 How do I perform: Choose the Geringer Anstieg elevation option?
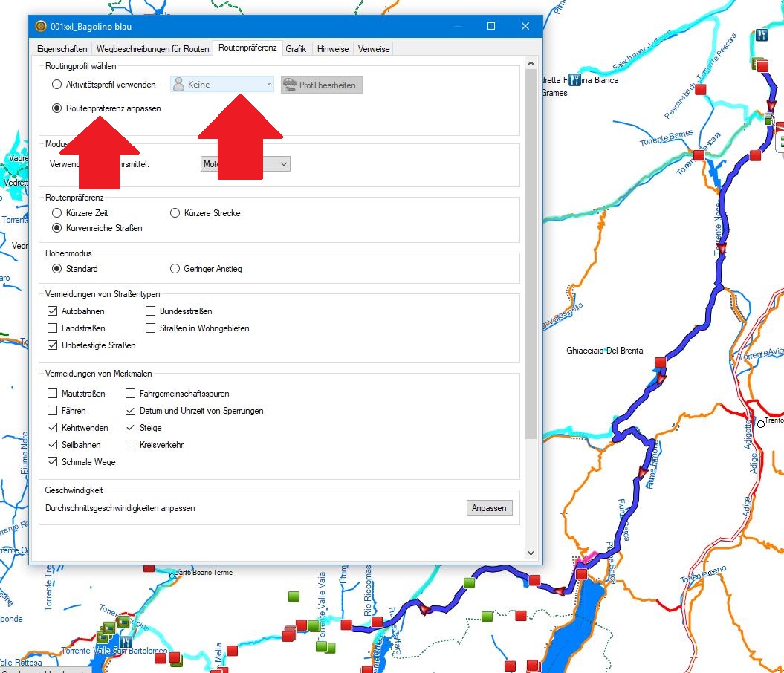tap(175, 269)
